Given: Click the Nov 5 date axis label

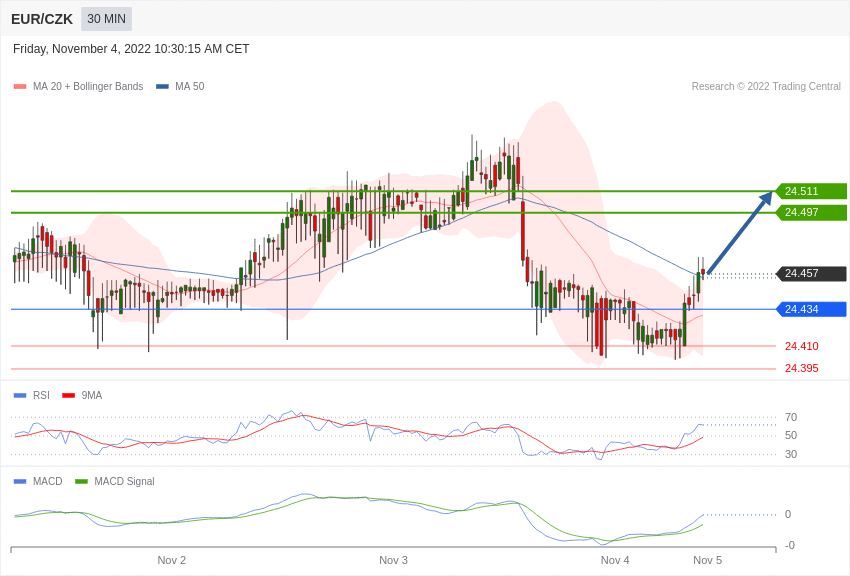Looking at the screenshot, I should [707, 560].
